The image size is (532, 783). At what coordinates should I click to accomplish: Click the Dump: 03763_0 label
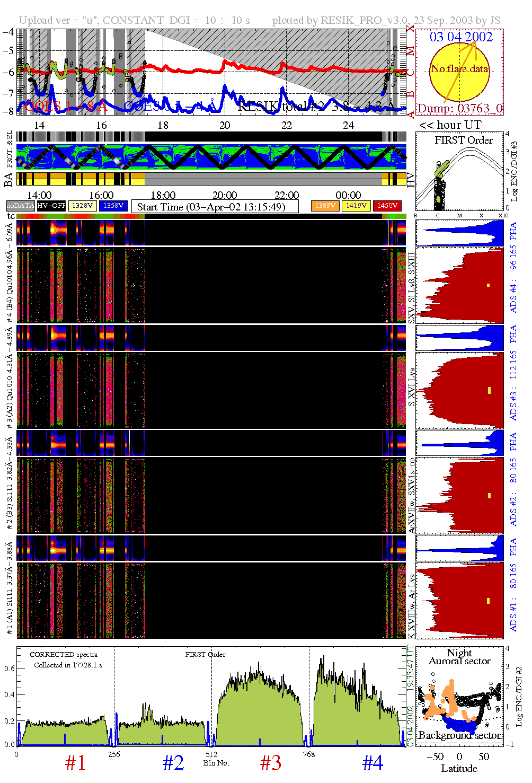(459, 109)
